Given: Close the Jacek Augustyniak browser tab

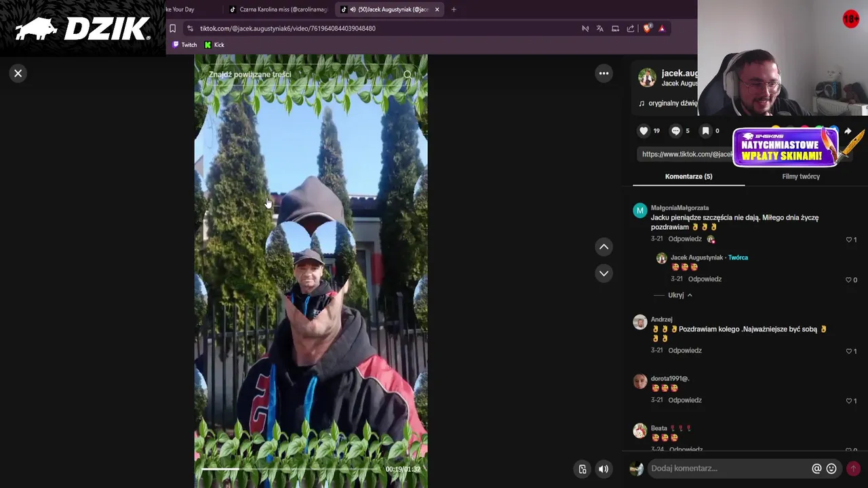Looking at the screenshot, I should [x=437, y=9].
